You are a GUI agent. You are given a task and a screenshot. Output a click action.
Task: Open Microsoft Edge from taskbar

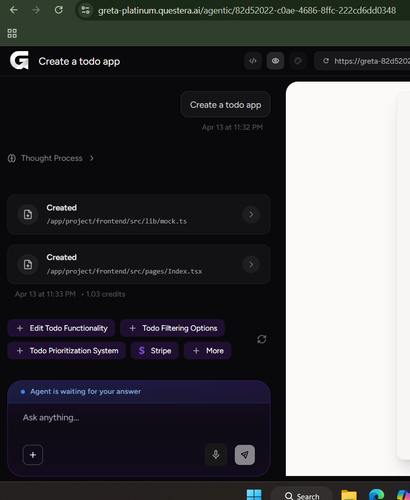pos(376,495)
